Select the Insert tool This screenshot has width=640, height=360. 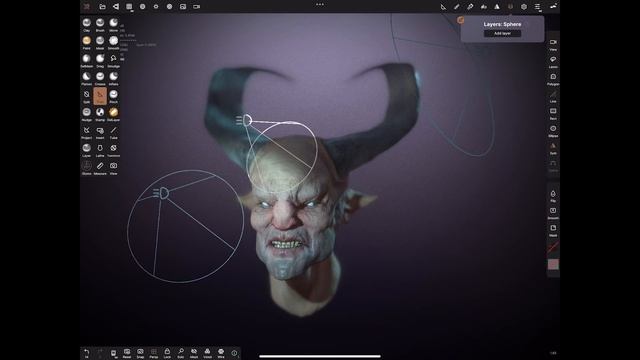coord(100,132)
